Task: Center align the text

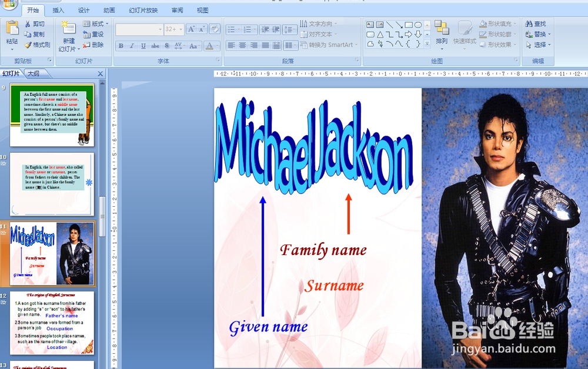Action: [243, 45]
